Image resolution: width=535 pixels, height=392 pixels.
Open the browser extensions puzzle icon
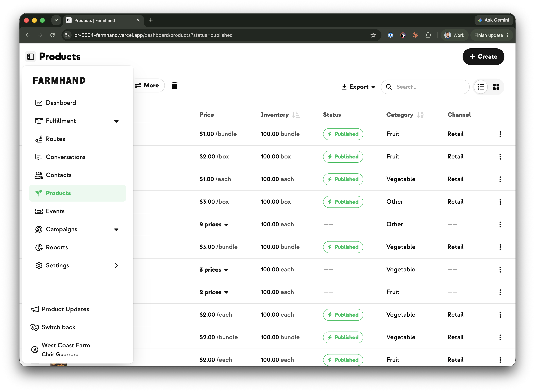point(428,35)
